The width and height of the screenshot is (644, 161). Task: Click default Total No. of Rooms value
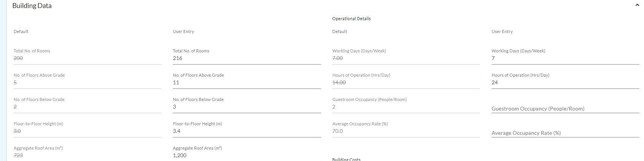(18, 58)
